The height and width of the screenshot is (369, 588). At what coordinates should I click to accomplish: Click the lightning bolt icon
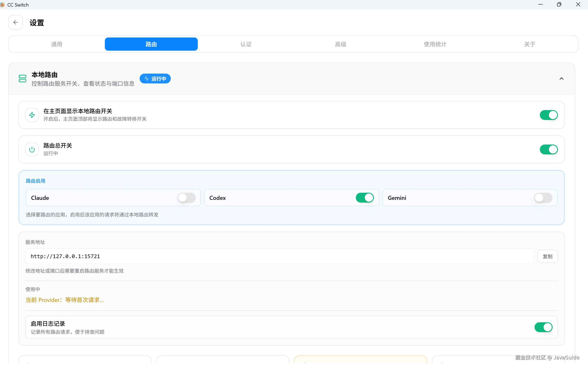coord(32,115)
